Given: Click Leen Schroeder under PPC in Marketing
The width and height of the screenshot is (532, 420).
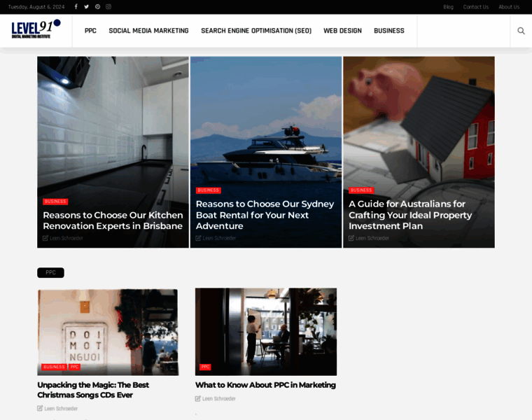Looking at the screenshot, I should [219, 398].
